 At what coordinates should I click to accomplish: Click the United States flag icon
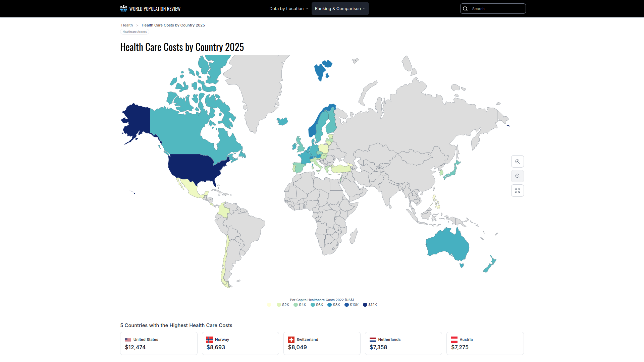point(128,340)
